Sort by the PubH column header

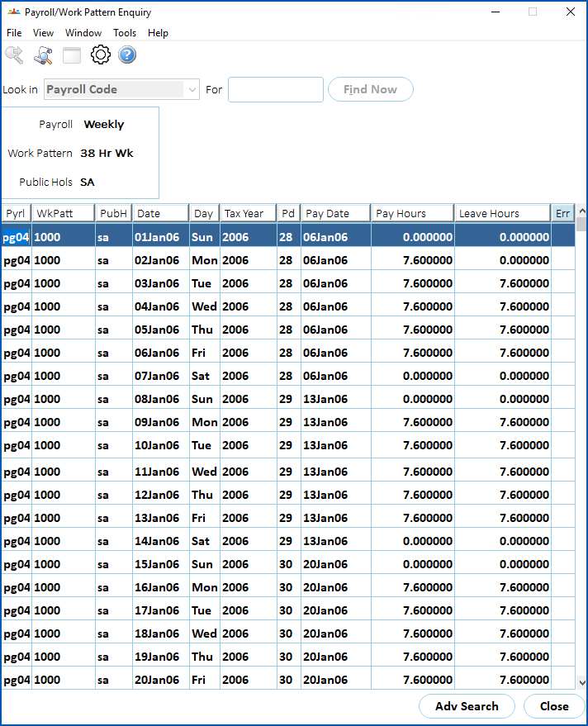[113, 213]
